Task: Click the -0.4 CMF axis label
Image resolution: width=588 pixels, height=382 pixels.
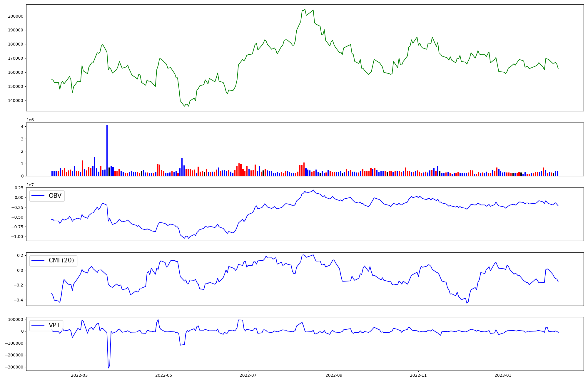Action: pos(19,300)
